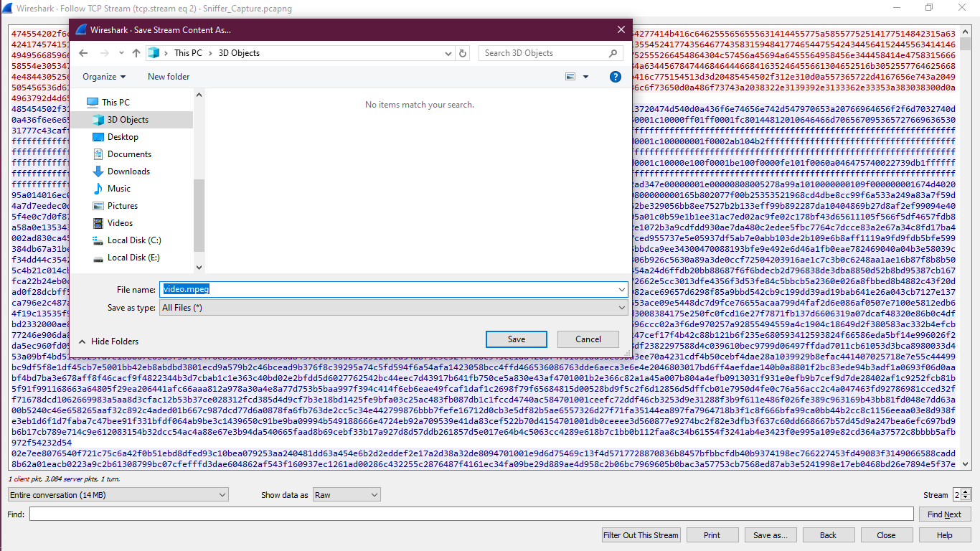The height and width of the screenshot is (551, 980).
Task: Collapse folders with Hide Folders
Action: (108, 342)
